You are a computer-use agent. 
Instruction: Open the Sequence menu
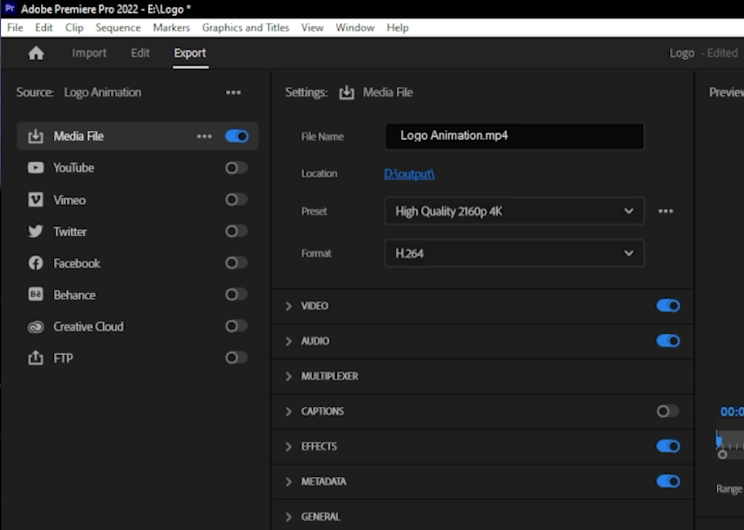(118, 28)
